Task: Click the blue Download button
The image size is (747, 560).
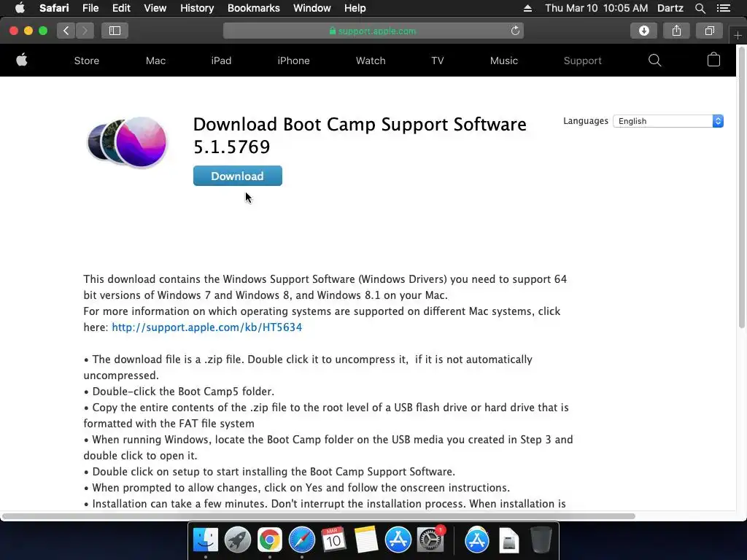Action: pyautogui.click(x=237, y=176)
